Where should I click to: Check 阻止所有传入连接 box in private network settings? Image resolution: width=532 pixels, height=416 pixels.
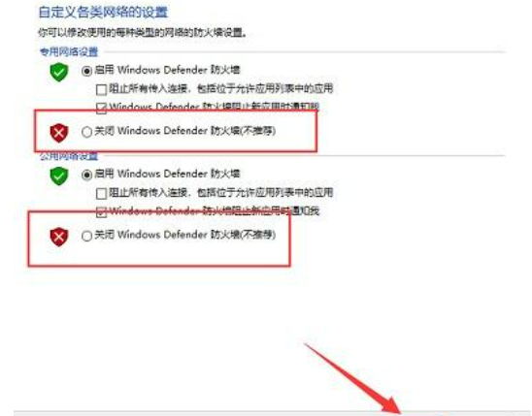coord(101,89)
